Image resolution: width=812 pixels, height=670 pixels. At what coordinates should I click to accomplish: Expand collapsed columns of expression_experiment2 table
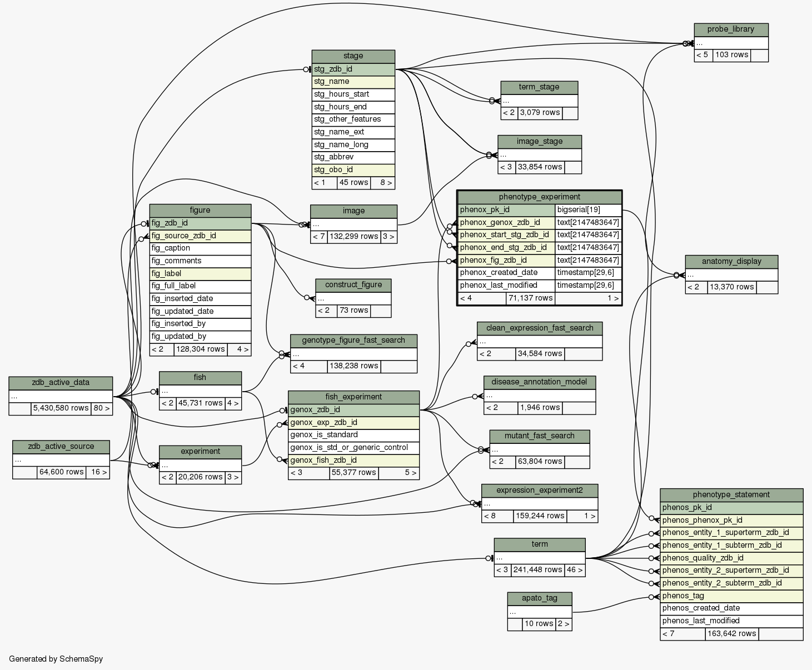tap(539, 503)
